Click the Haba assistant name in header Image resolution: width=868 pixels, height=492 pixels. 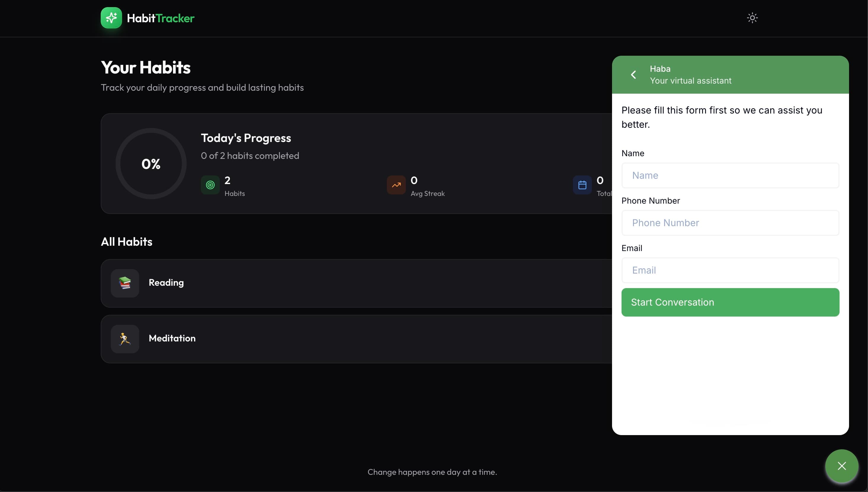point(660,68)
